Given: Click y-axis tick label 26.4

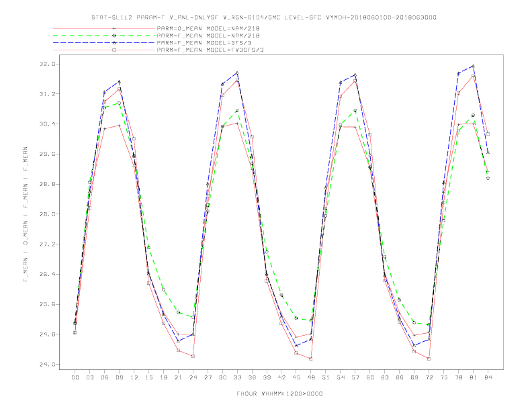Looking at the screenshot, I should (47, 274).
